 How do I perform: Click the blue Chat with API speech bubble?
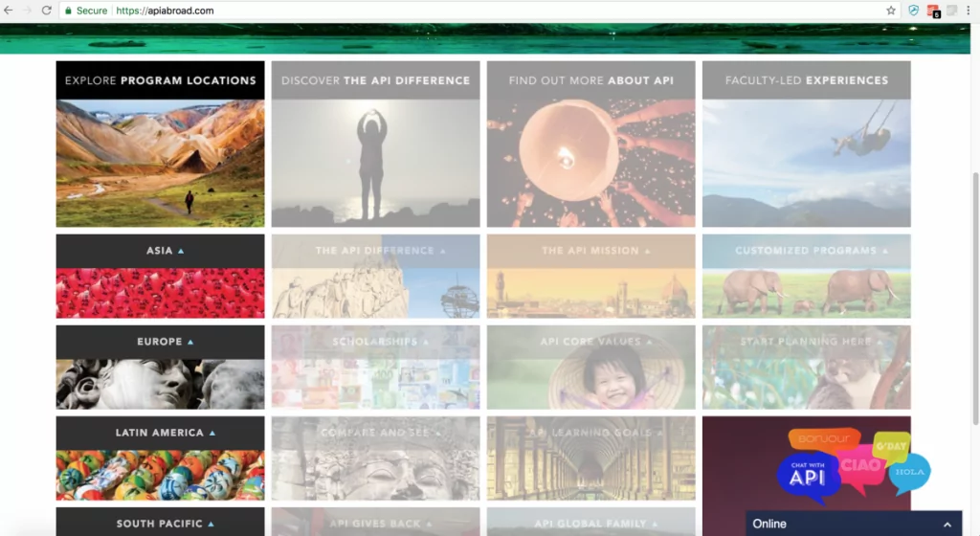tap(808, 478)
